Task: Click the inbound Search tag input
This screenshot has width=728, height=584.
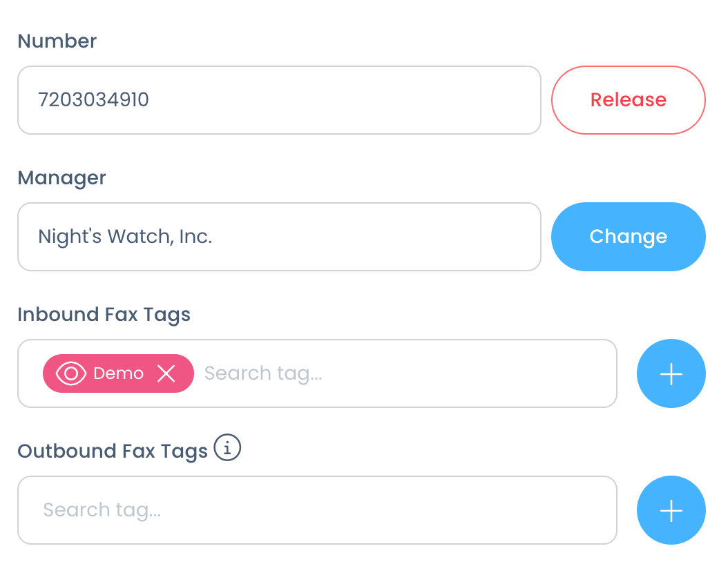Action: [x=262, y=373]
